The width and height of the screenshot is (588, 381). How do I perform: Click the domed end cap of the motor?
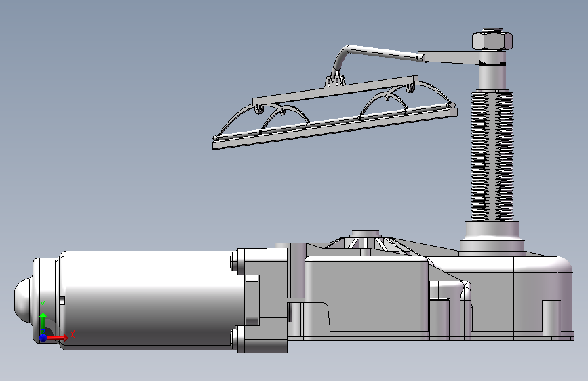pyautogui.click(x=23, y=300)
